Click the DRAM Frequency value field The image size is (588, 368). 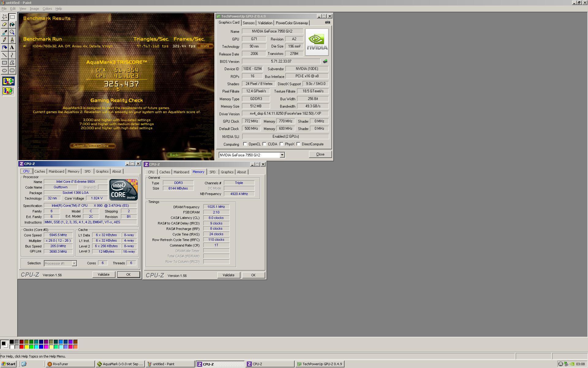(x=216, y=207)
